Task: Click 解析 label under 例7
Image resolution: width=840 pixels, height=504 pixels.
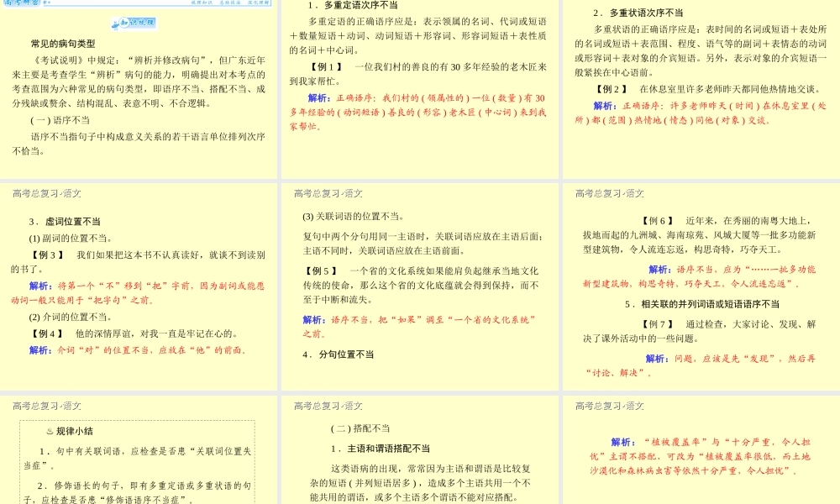Action: coord(657,359)
